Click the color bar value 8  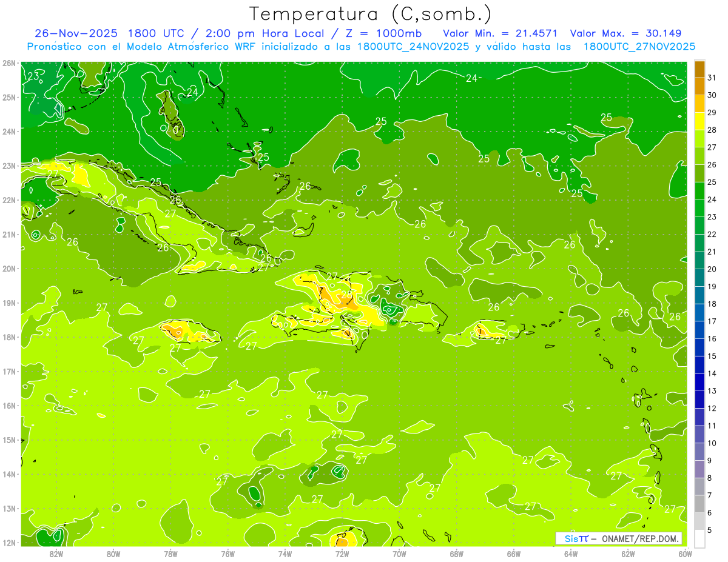click(x=710, y=478)
